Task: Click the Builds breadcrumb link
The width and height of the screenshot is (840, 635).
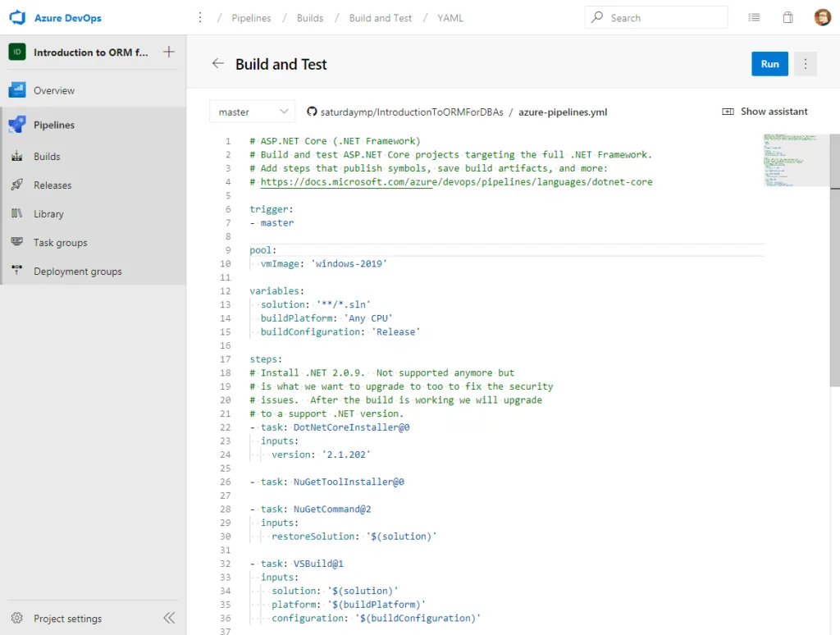Action: point(310,18)
